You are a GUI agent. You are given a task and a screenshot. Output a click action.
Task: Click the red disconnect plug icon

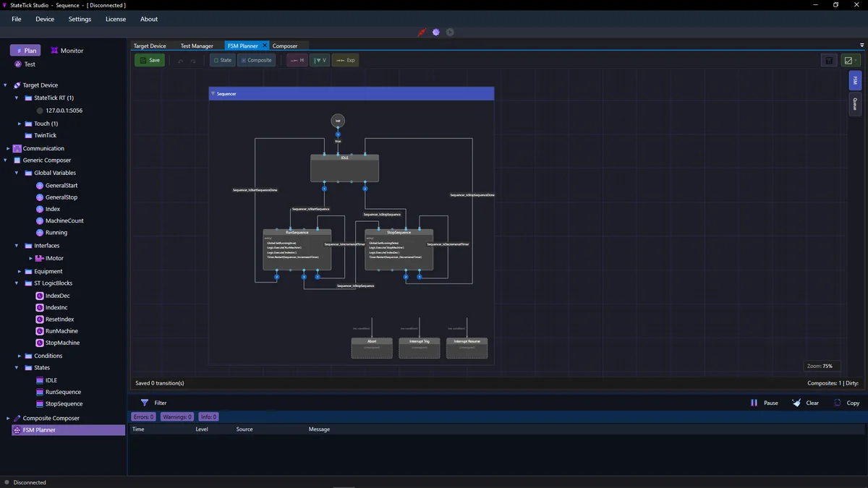tap(422, 32)
